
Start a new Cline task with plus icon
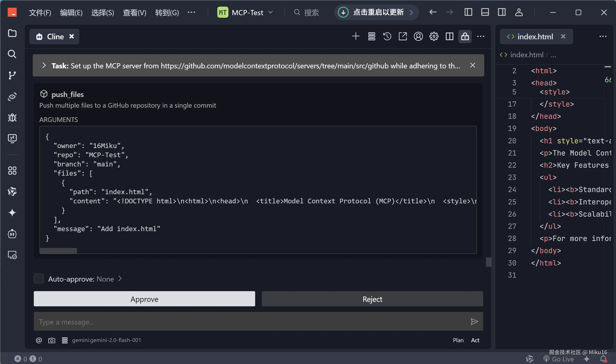(x=356, y=36)
